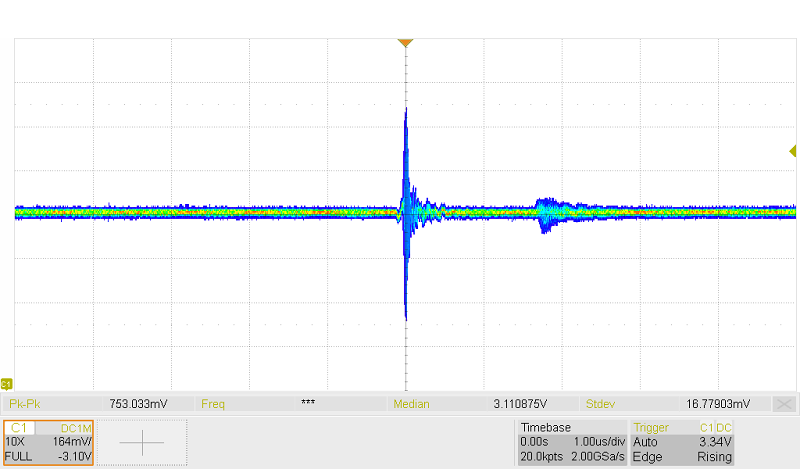Select the Pk-Pk measurement label
This screenshot has width=800, height=469.
pyautogui.click(x=25, y=404)
